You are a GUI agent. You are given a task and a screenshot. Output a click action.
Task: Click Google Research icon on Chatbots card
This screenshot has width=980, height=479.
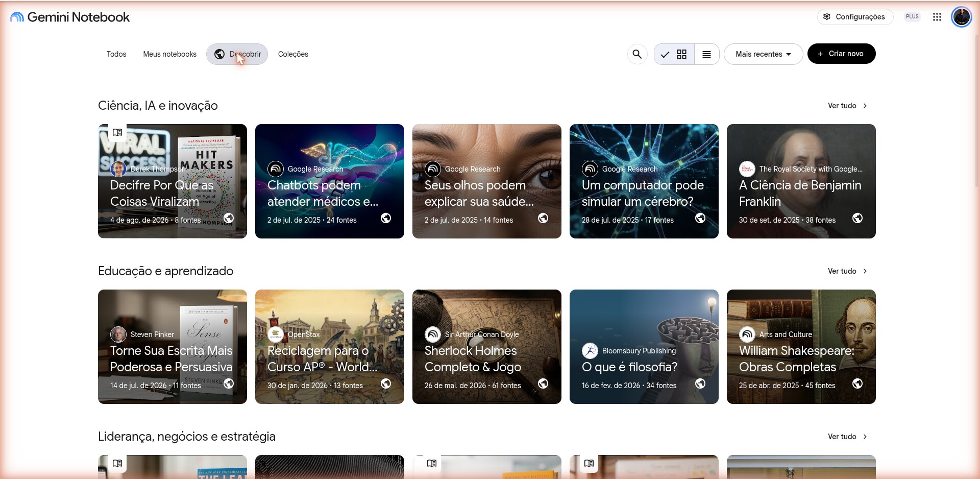276,169
